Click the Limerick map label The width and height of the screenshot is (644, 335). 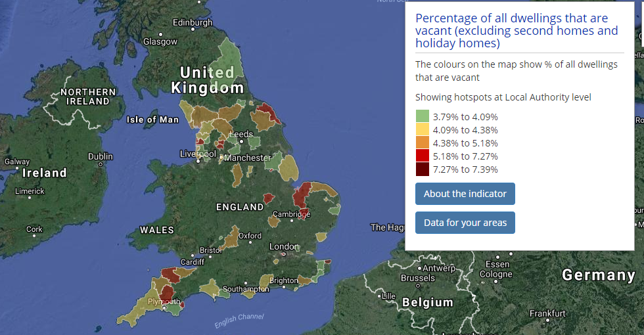[30, 191]
